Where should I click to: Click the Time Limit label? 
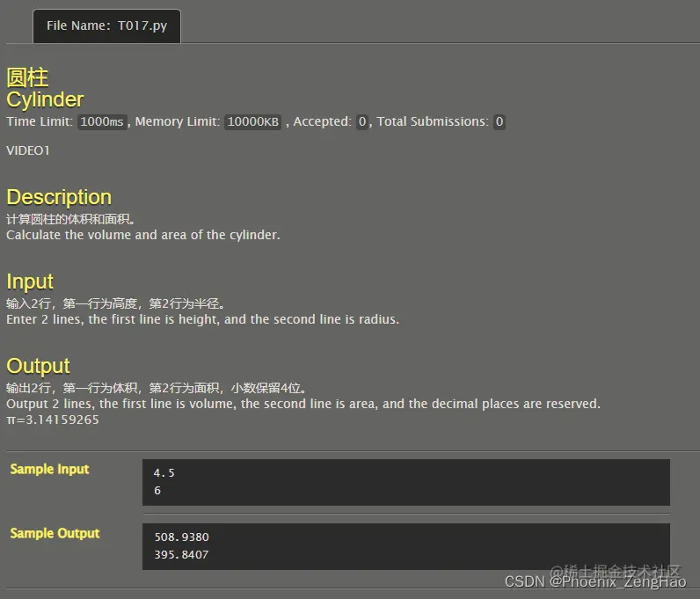40,121
